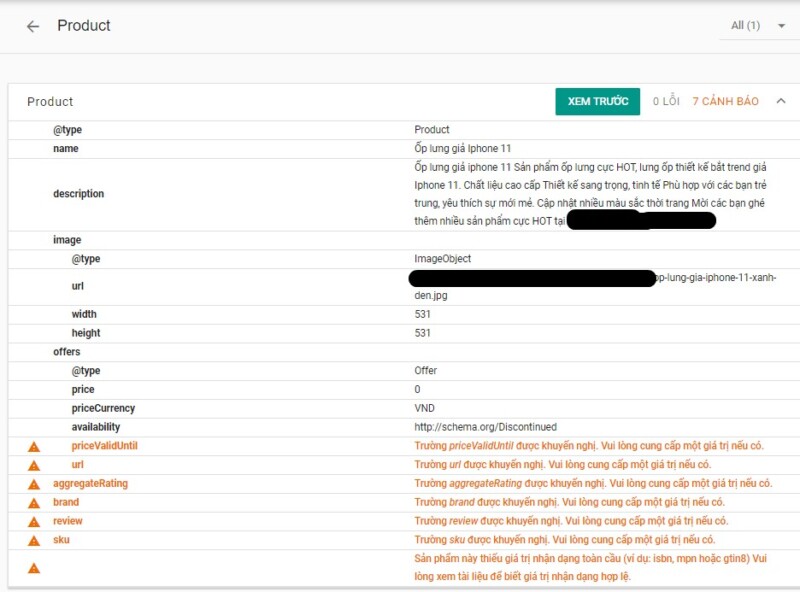
Task: Click the priceCurrency VND row
Action: click(103, 408)
